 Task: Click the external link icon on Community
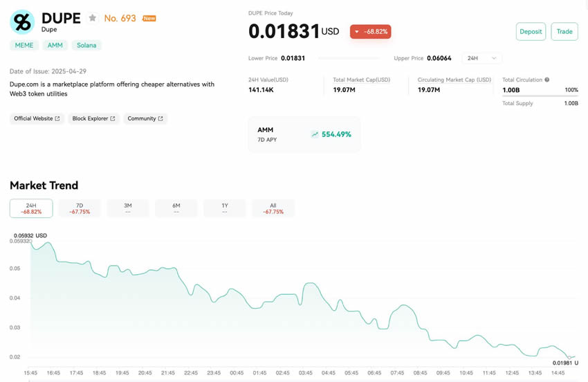[160, 118]
